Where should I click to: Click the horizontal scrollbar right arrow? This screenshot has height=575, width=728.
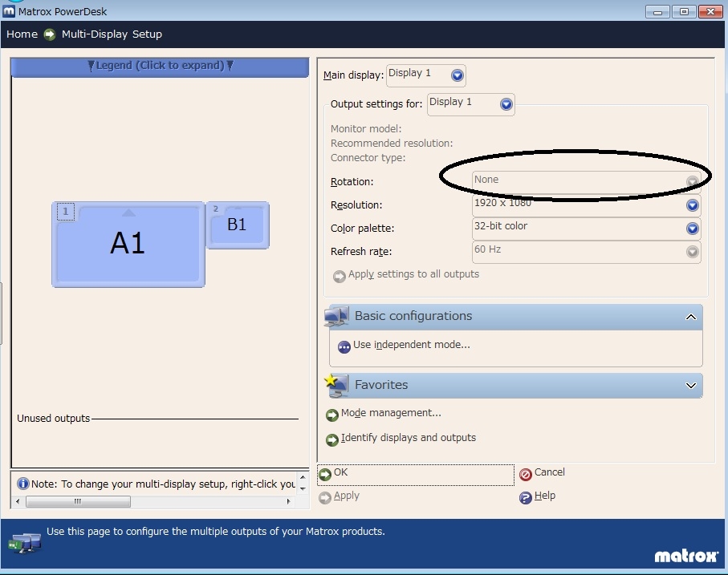click(289, 501)
